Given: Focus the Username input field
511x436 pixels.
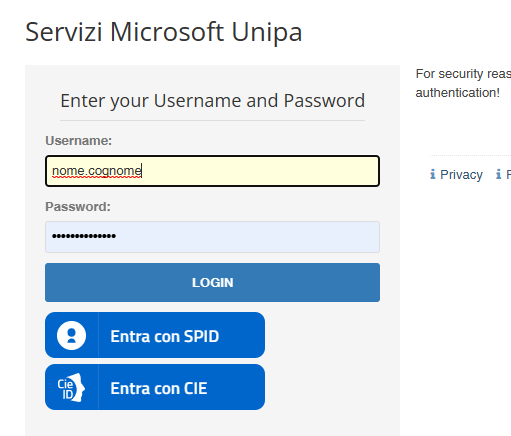Looking at the screenshot, I should tap(212, 171).
